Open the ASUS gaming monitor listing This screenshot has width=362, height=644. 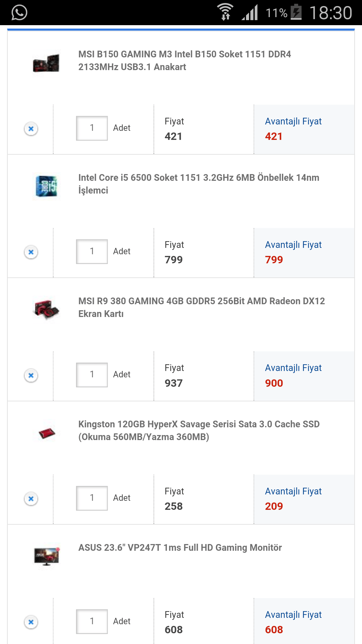click(181, 544)
